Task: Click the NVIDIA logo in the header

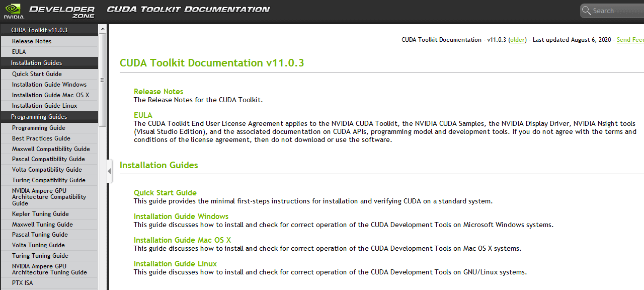Action: tap(13, 10)
